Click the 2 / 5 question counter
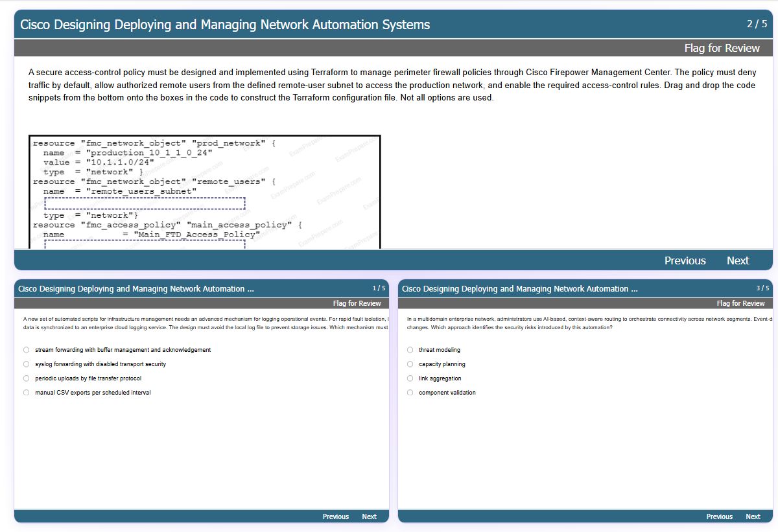This screenshot has width=778, height=532. [757, 24]
